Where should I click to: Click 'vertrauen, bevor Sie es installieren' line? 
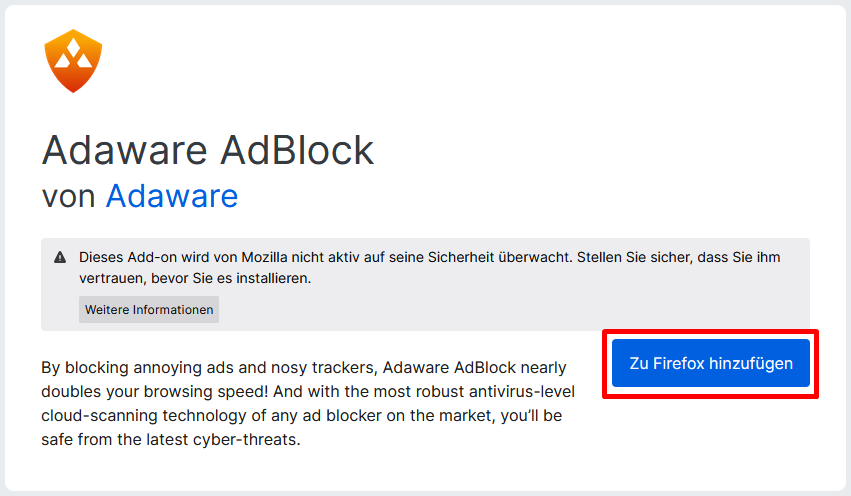195,278
